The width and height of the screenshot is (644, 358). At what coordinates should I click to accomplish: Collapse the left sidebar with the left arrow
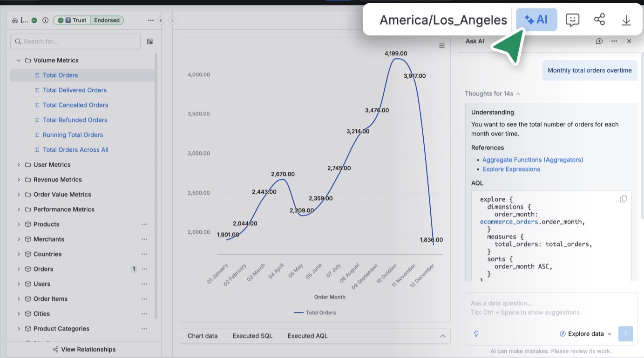(161, 20)
